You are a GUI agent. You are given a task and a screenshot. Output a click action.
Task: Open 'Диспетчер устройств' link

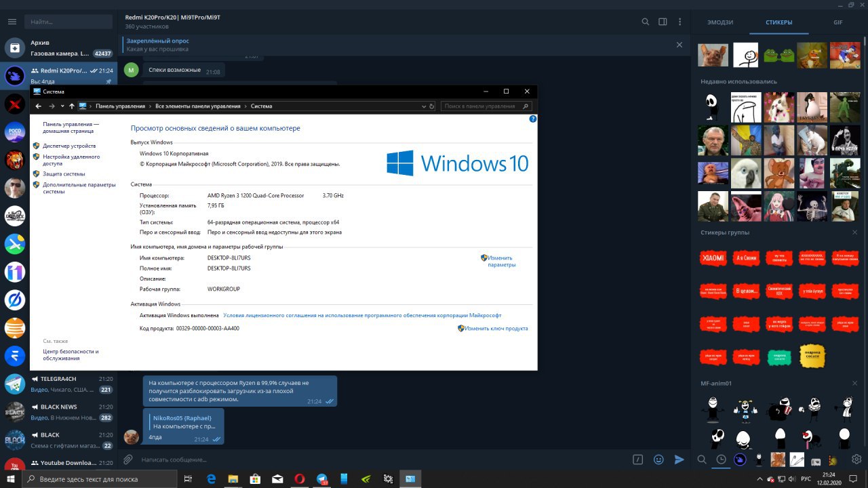[69, 146]
